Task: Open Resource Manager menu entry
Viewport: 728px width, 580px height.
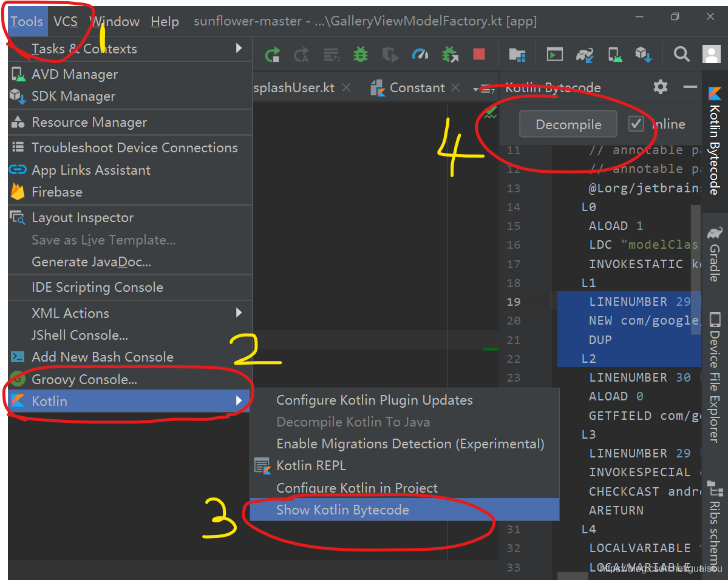Action: pyautogui.click(x=130, y=122)
